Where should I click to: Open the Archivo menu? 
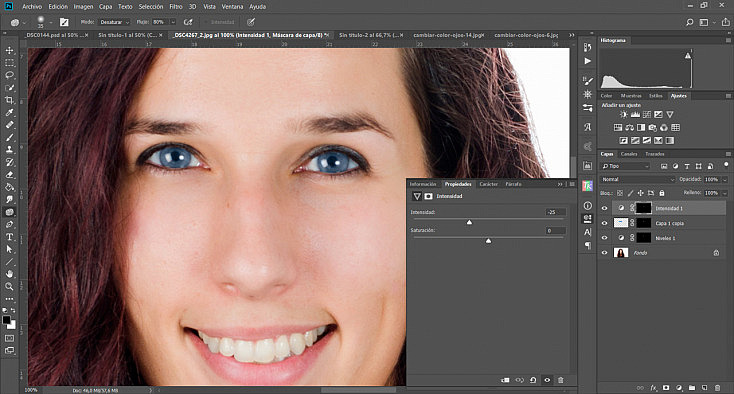[32, 7]
